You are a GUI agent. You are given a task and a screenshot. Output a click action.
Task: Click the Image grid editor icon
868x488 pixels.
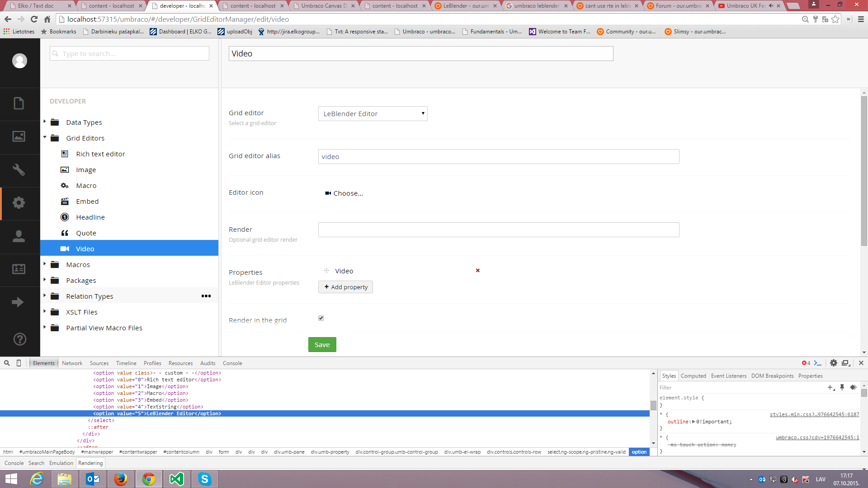coord(65,169)
